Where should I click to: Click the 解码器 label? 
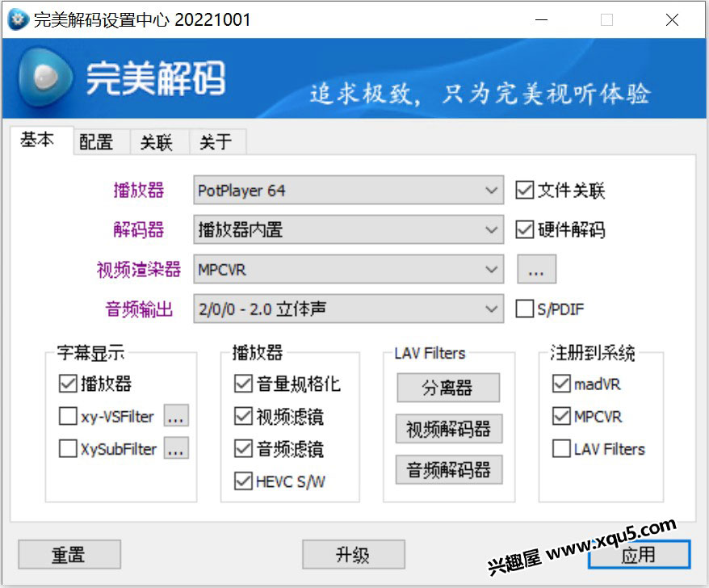[139, 229]
